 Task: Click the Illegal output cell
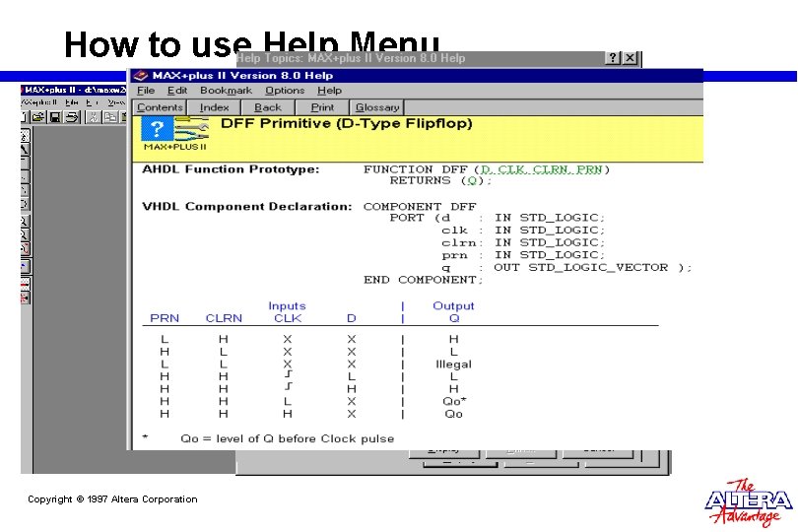click(453, 365)
